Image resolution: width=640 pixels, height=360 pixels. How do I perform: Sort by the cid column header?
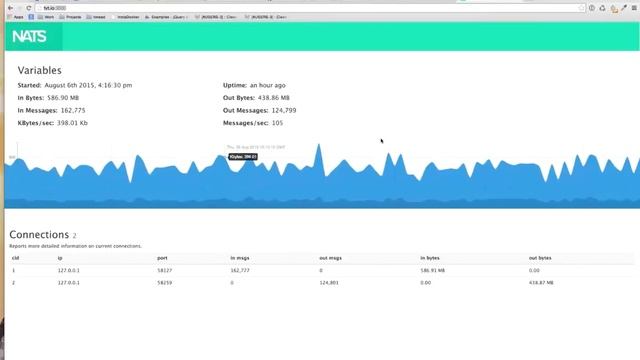pos(16,258)
